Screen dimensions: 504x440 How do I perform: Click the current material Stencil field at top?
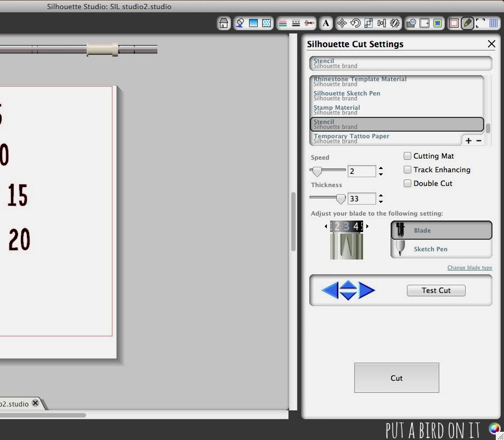(x=401, y=63)
